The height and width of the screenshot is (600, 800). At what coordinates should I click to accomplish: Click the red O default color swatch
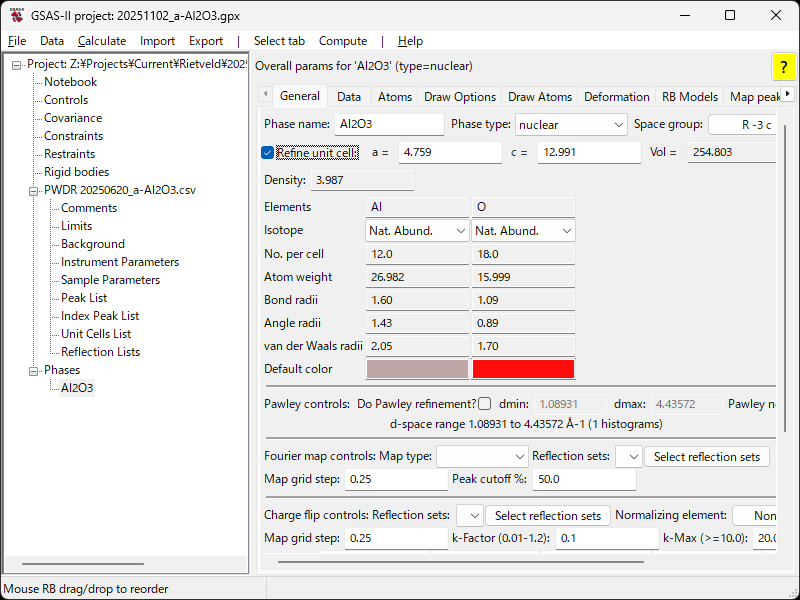tap(523, 369)
